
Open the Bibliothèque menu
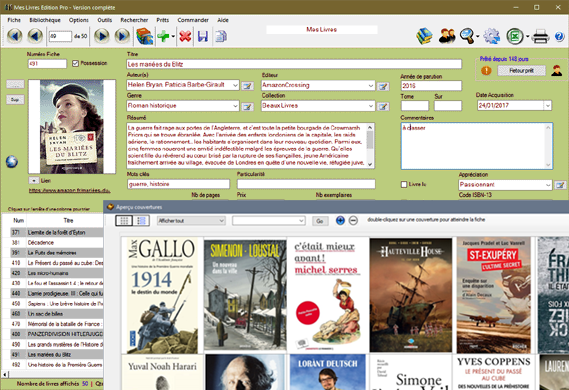[x=45, y=20]
